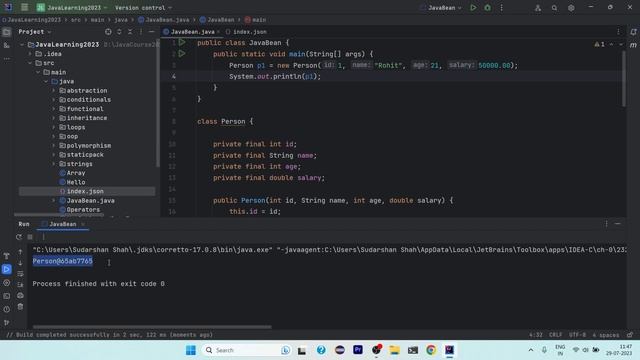Rerun JavaBean in Run panel
The width and height of the screenshot is (640, 360).
coord(19,237)
